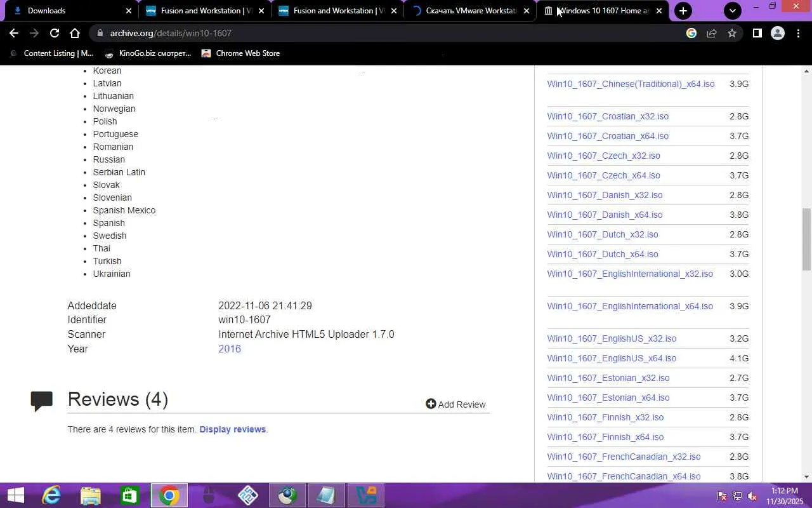Screen dimensions: 812x508
Task: Close the Windows 10 1607 tab
Action: click(659, 11)
